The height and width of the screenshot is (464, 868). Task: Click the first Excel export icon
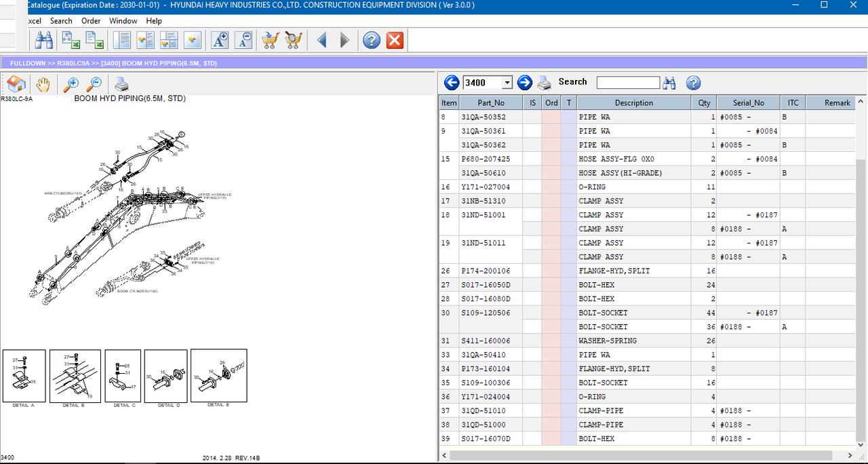click(x=71, y=41)
